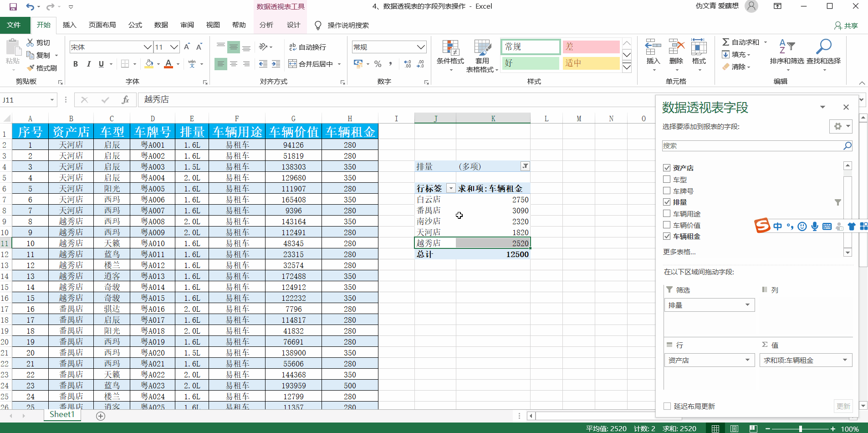Select the Sheet1 worksheet tab
The width and height of the screenshot is (868, 433).
[x=62, y=414]
